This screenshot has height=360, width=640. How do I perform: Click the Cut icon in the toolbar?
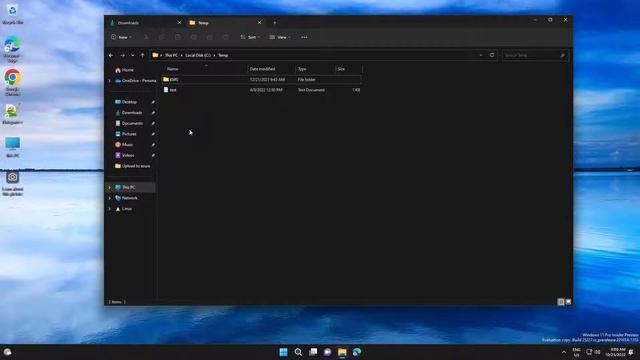[146, 37]
